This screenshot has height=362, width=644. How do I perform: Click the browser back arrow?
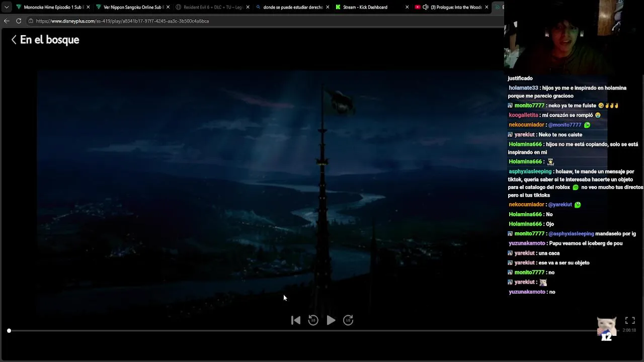coord(7,21)
